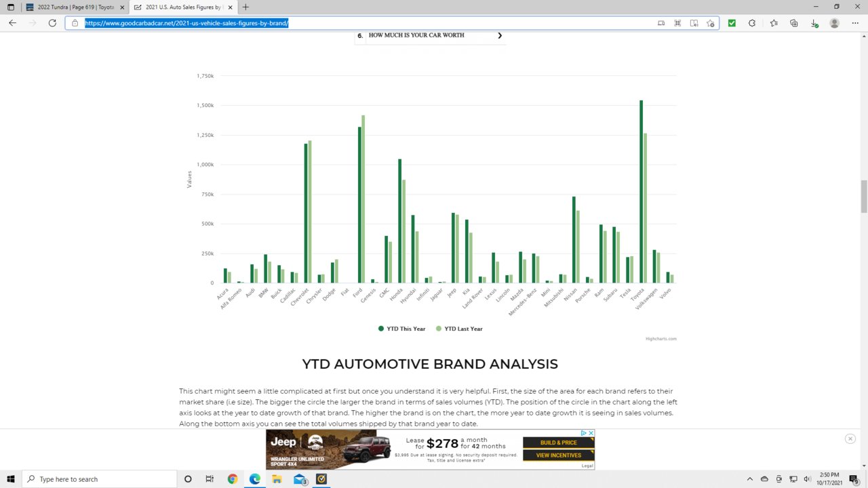
Task: Add this page to favorites
Action: click(x=710, y=23)
